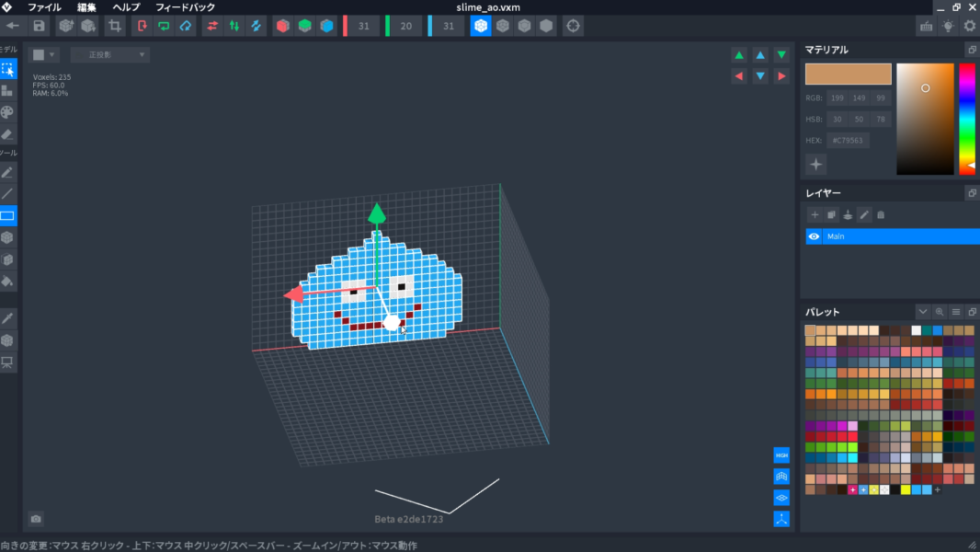Toggle the bounding grid box display
The image size is (980, 552).
[781, 477]
